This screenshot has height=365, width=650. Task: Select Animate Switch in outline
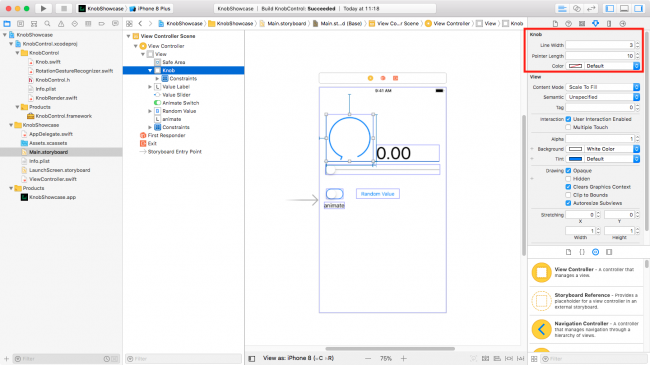[180, 103]
